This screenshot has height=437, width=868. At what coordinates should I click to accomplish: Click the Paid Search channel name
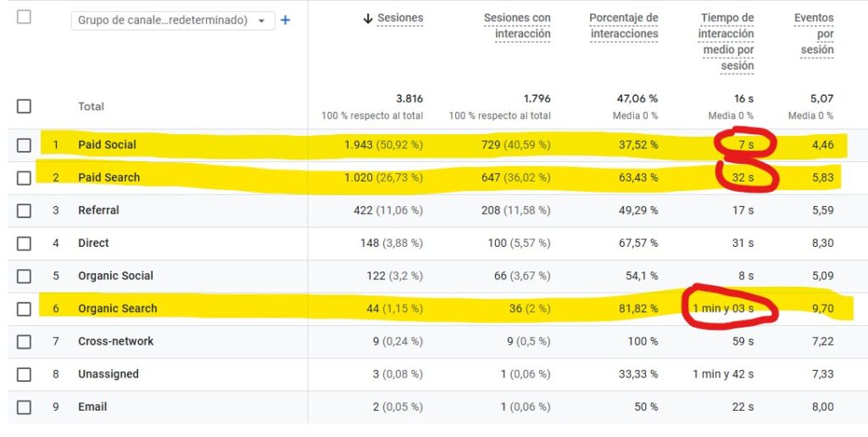coord(109,177)
